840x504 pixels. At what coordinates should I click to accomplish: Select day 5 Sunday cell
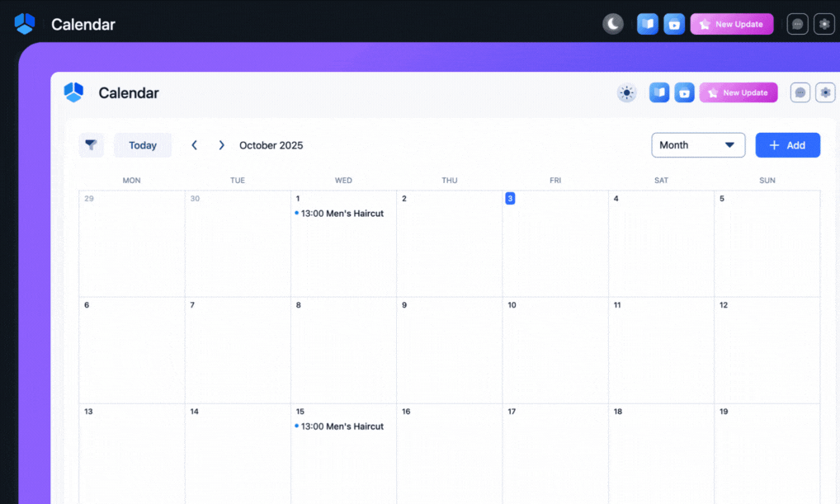(x=767, y=243)
